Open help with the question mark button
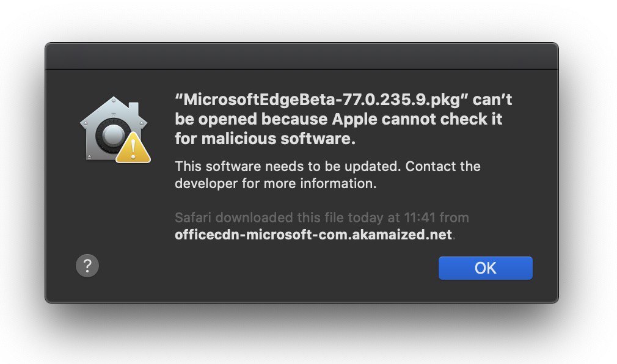Viewport: 617px width, 364px height. [x=87, y=266]
